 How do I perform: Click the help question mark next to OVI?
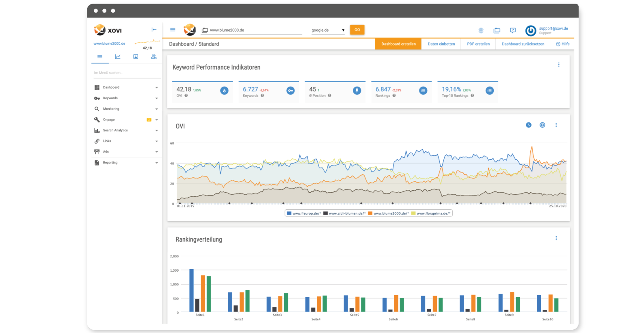point(186,96)
